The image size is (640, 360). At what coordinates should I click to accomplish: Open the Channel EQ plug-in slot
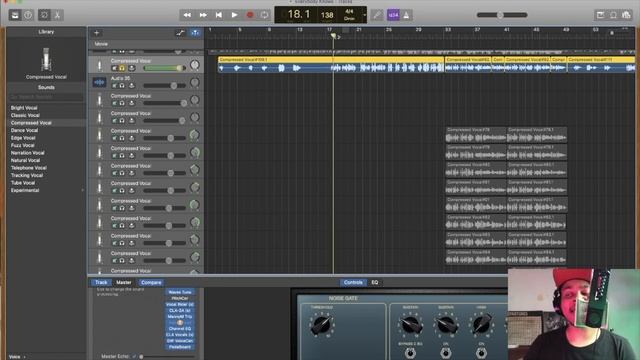pyautogui.click(x=180, y=329)
